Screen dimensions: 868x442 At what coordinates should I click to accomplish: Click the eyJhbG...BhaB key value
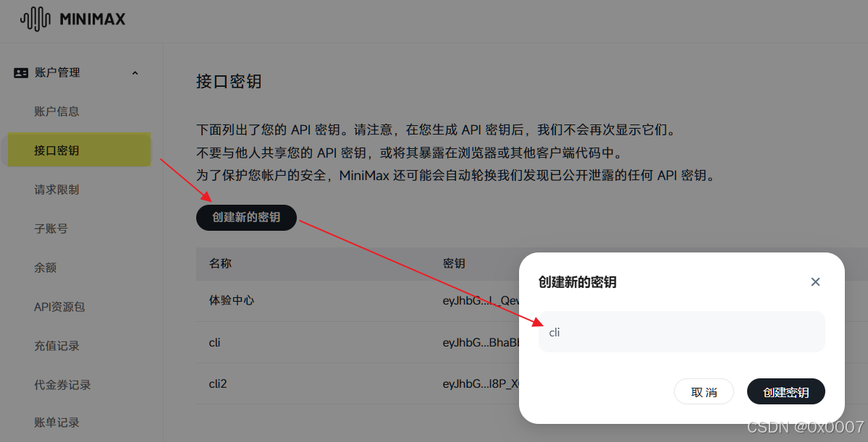pos(481,342)
